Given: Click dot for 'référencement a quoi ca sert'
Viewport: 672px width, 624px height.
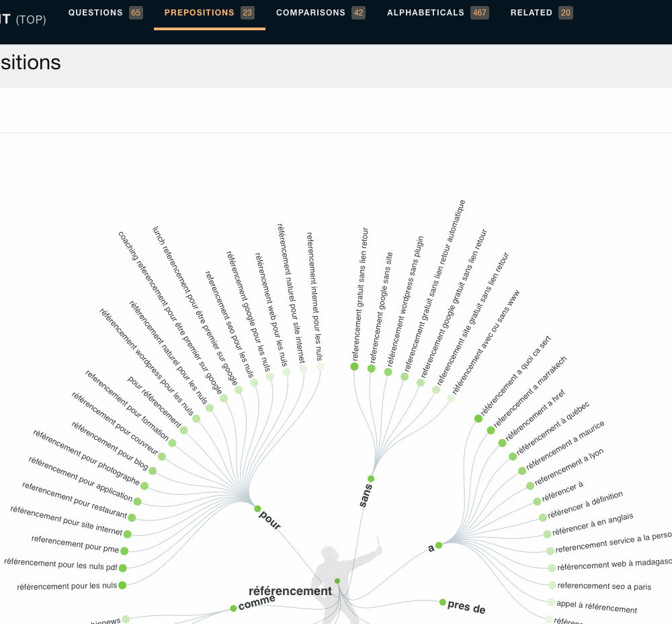Looking at the screenshot, I should click(478, 418).
